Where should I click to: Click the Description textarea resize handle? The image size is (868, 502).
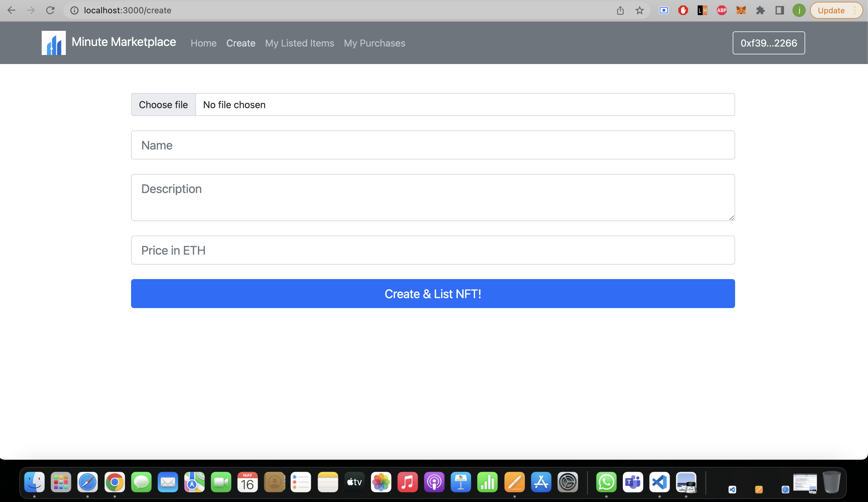point(731,218)
